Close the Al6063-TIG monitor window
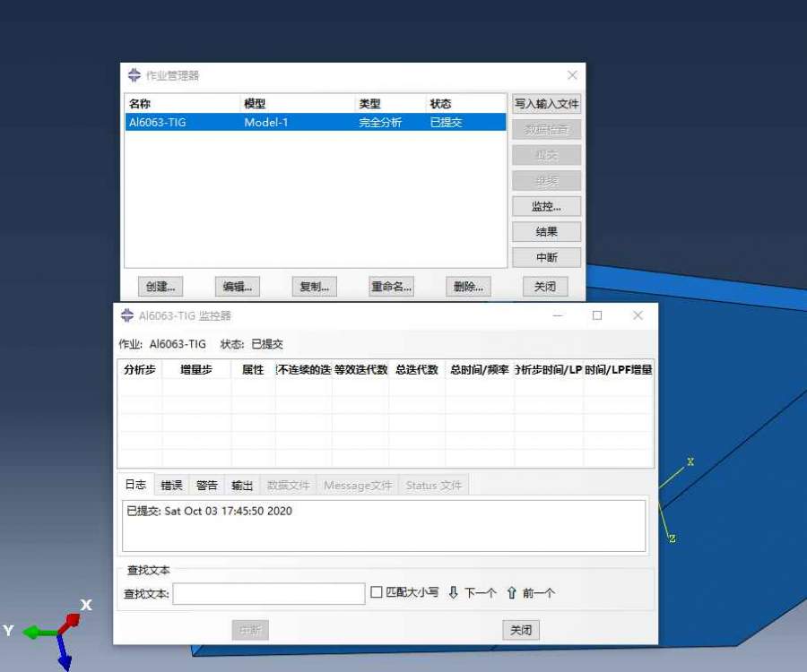This screenshot has width=807, height=672. [x=638, y=315]
